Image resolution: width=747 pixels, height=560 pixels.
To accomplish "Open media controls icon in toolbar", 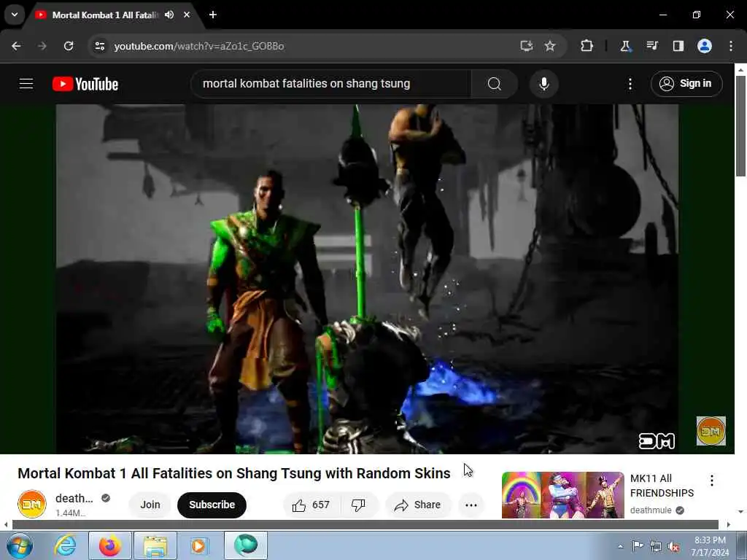I will click(652, 46).
